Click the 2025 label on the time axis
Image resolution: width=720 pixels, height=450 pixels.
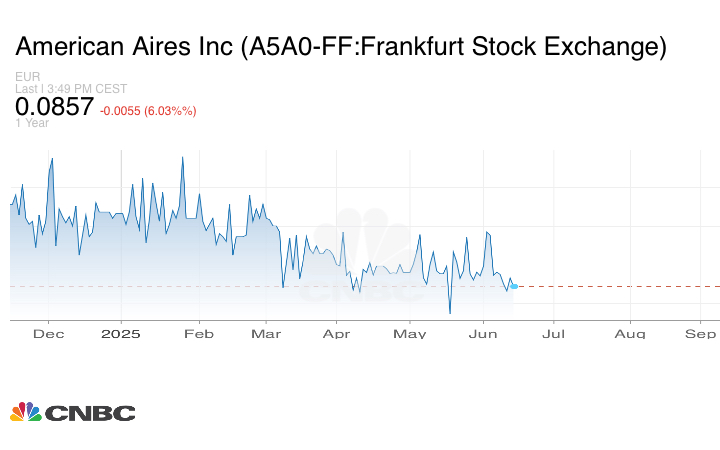click(120, 334)
